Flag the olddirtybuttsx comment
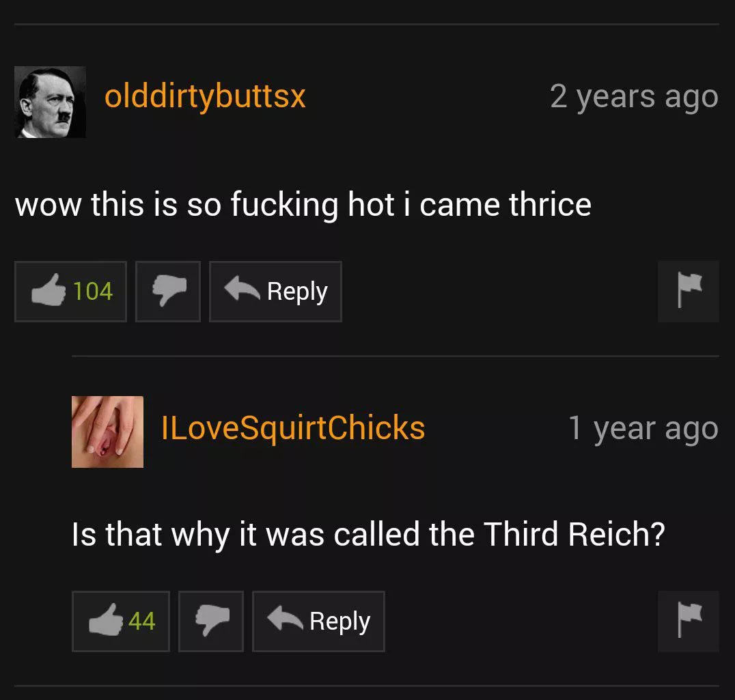The height and width of the screenshot is (700, 735). (x=688, y=292)
